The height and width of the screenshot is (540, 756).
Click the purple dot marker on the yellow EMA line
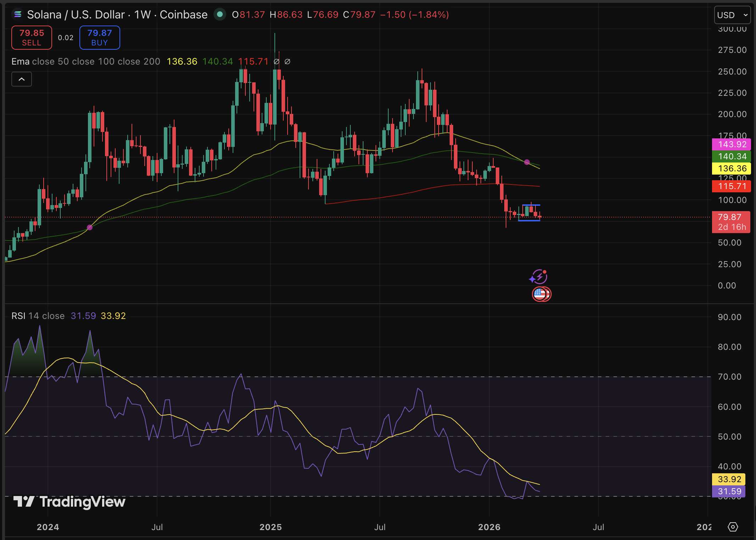coord(527,162)
